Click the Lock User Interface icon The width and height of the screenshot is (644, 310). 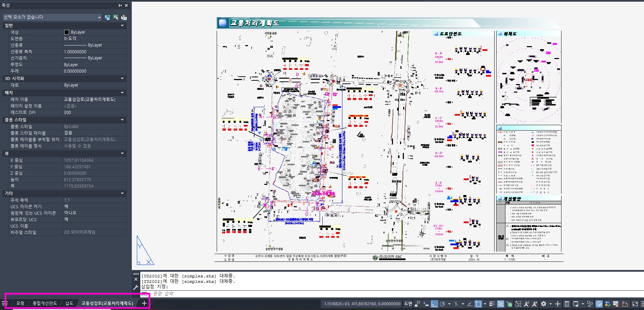(x=576, y=304)
